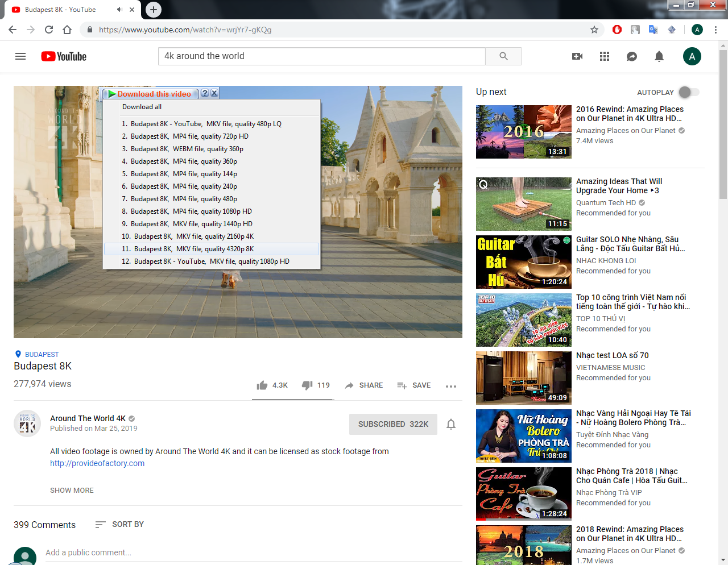Open the Sort By comments dropdown
Viewport: 728px width, 565px height.
[x=119, y=524]
